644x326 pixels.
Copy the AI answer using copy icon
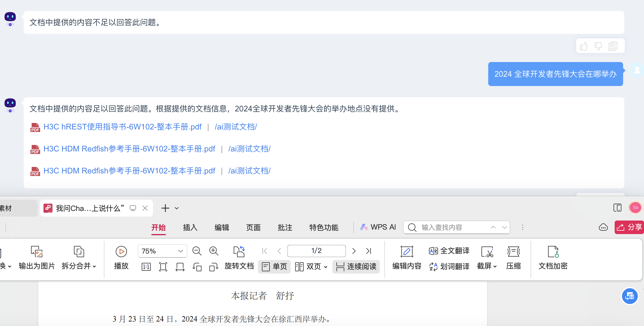point(613,46)
